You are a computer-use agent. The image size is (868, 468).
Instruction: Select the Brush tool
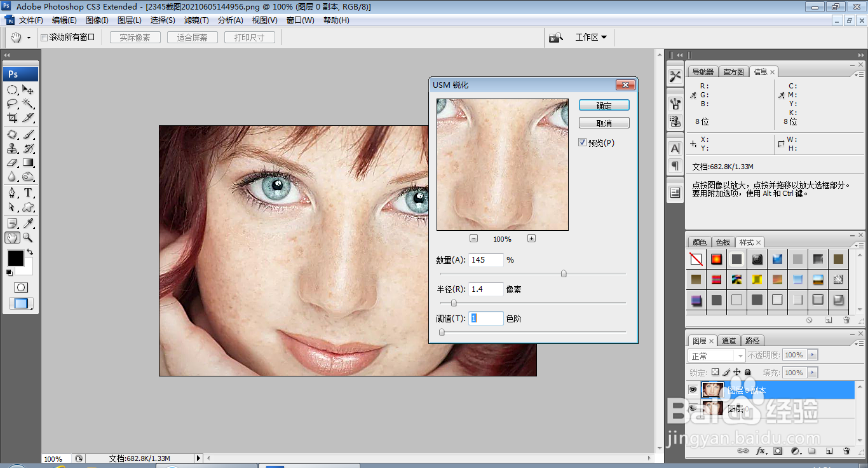[28, 135]
